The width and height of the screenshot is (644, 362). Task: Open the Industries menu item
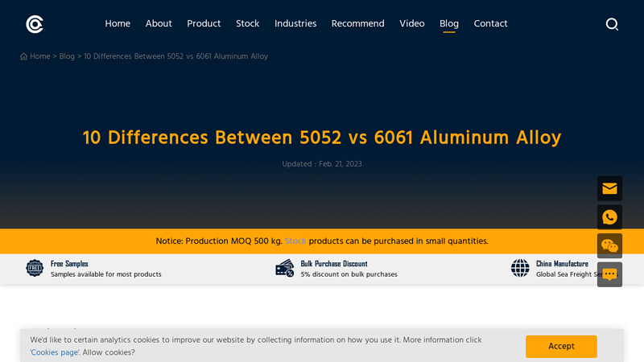pos(295,24)
